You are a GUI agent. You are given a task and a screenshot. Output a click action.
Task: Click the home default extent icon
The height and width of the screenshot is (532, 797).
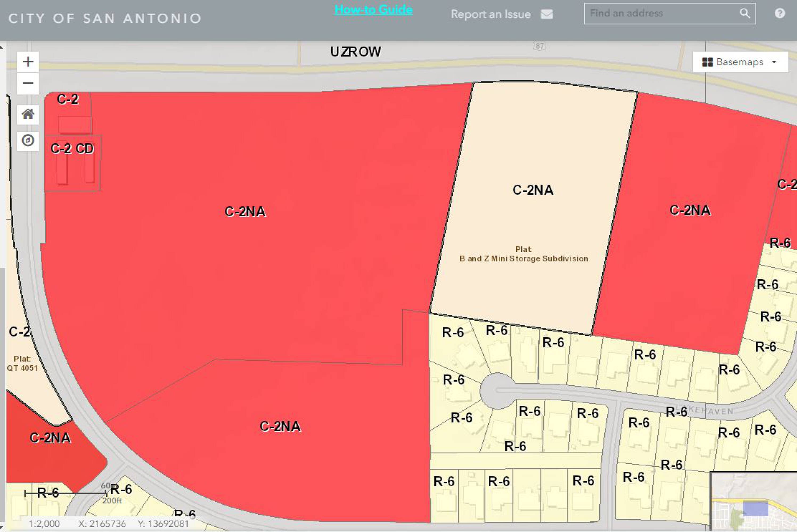click(28, 114)
